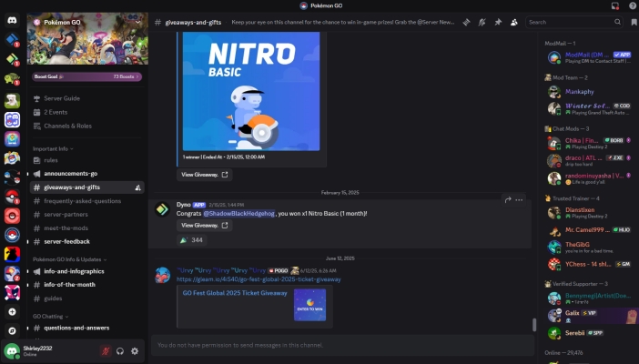Click Dyno bot avatar

162,209
